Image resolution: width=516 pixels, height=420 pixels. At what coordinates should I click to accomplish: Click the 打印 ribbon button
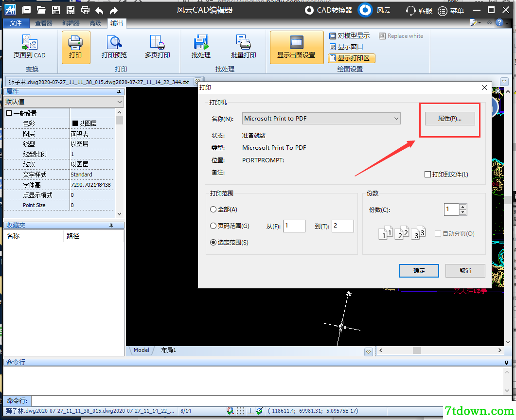point(76,47)
